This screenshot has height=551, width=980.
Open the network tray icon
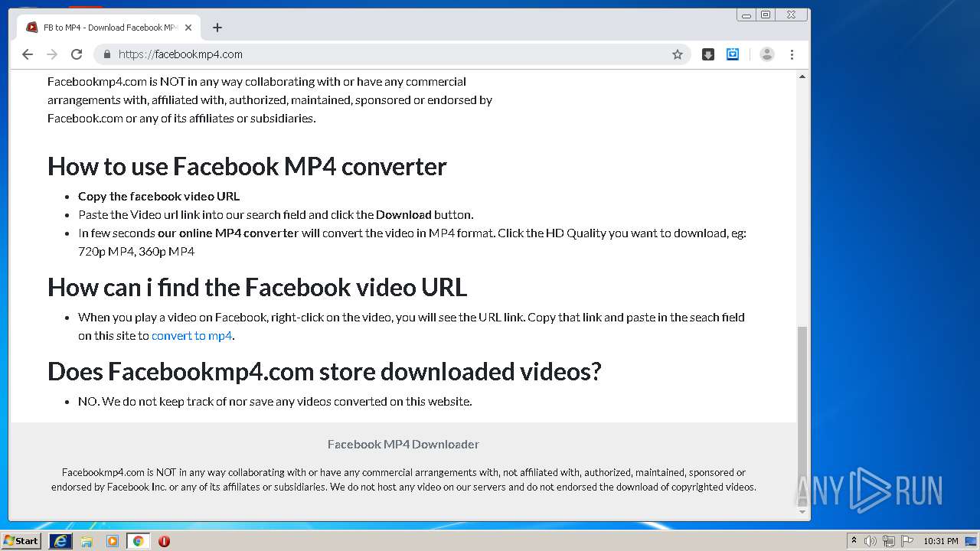[x=889, y=541]
